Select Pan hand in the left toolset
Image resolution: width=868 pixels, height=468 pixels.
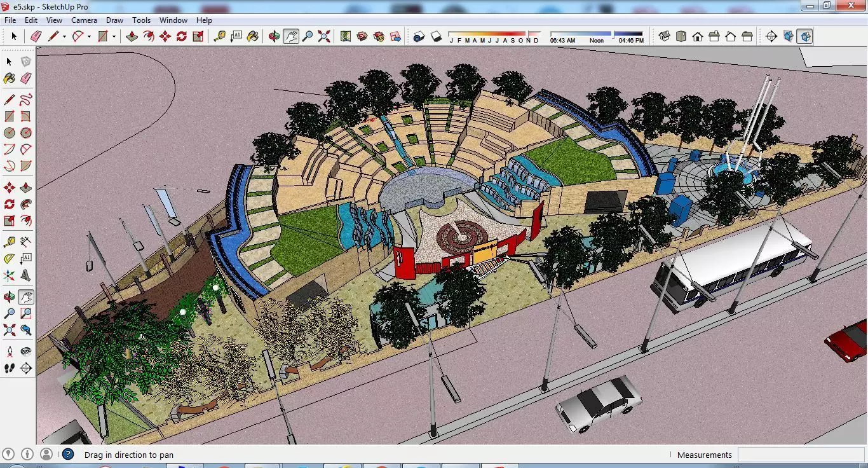25,297
